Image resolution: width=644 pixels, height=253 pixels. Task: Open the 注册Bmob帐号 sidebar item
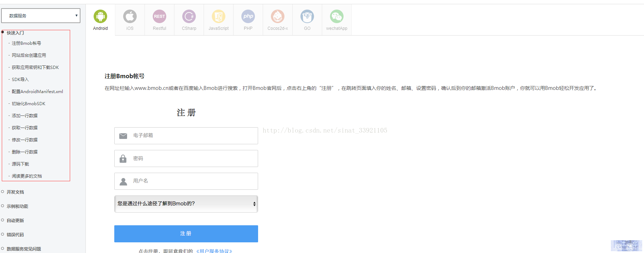[x=26, y=43]
